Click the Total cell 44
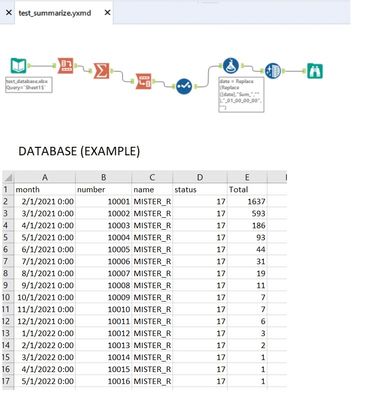This screenshot has height=400, width=375. tap(247, 249)
